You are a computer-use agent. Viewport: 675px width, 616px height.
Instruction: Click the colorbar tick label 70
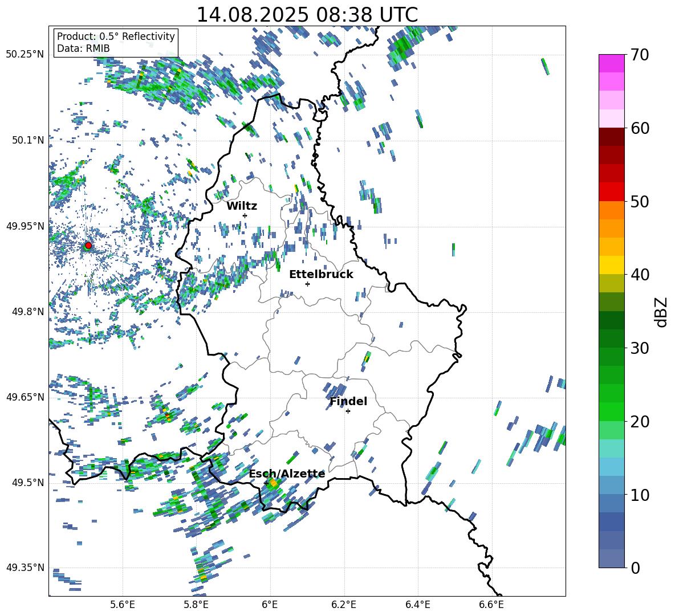click(640, 55)
